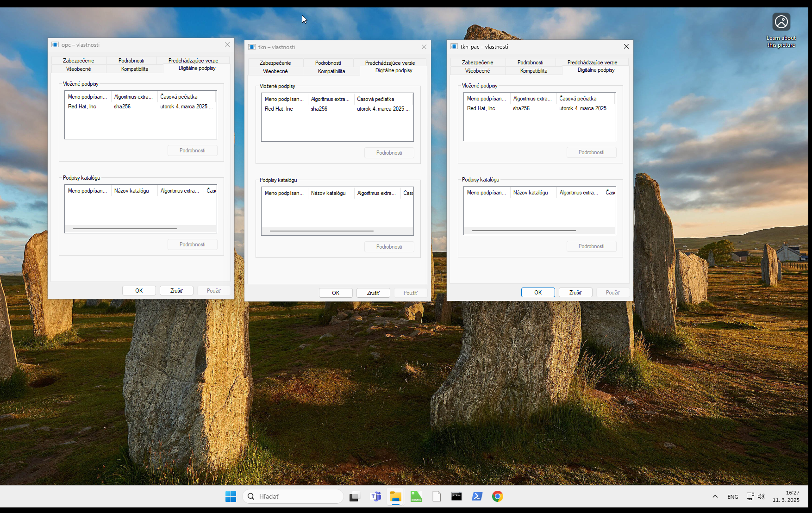Open File Explorer from the taskbar
Image resolution: width=812 pixels, height=513 pixels.
pos(396,496)
